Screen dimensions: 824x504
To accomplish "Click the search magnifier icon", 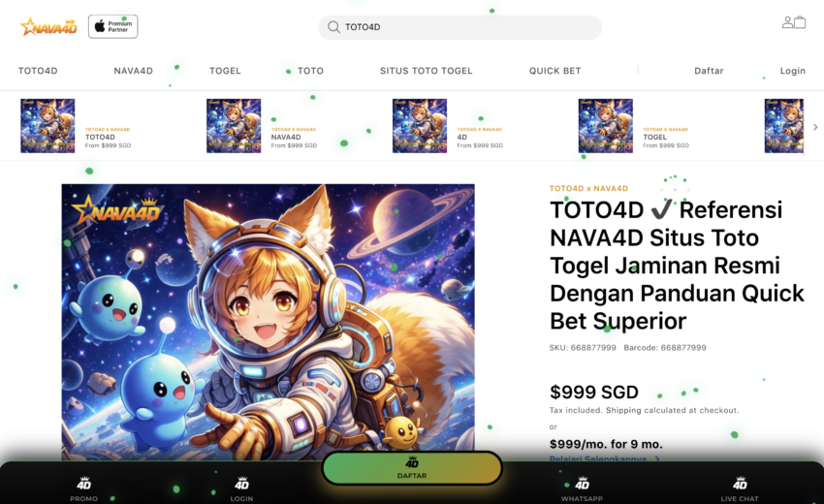I will click(333, 27).
